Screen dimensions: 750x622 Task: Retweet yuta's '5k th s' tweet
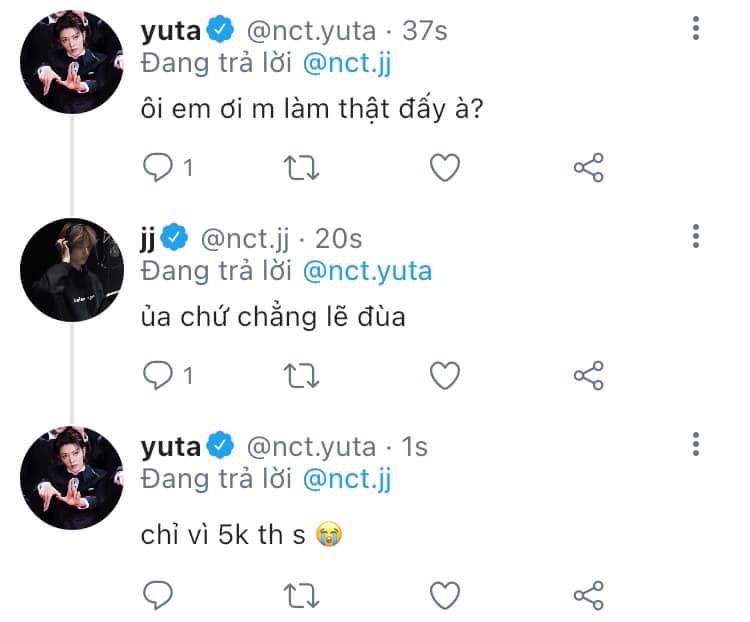(x=302, y=594)
